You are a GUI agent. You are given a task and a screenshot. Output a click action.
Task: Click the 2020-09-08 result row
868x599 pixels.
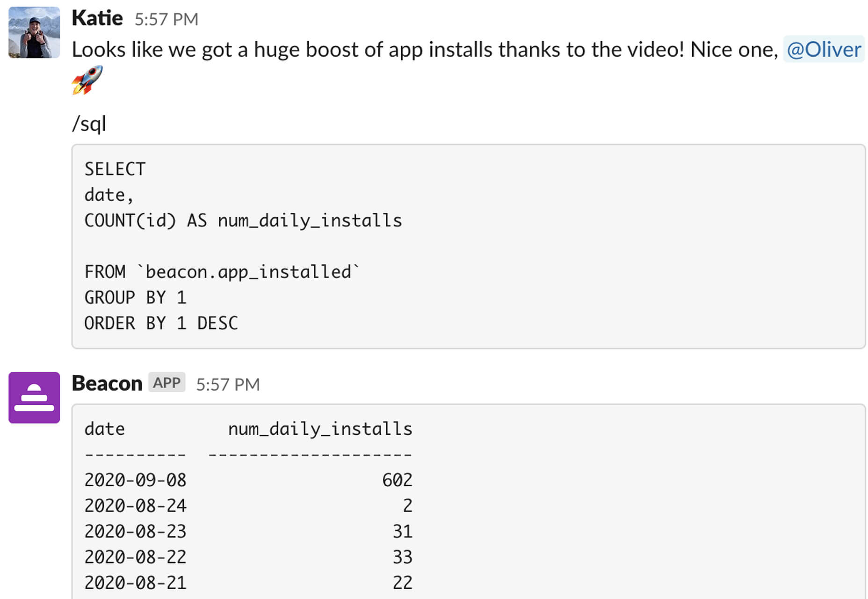pos(248,480)
